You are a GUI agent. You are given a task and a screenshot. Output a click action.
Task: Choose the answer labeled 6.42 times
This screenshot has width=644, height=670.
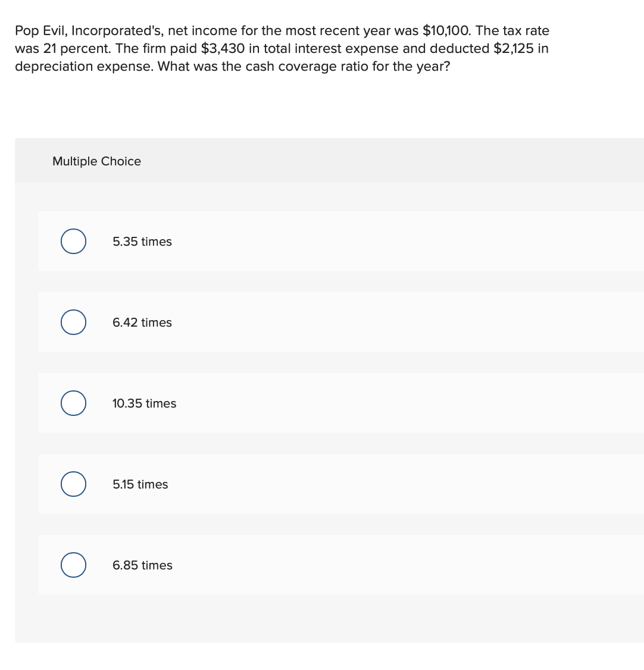[142, 323]
